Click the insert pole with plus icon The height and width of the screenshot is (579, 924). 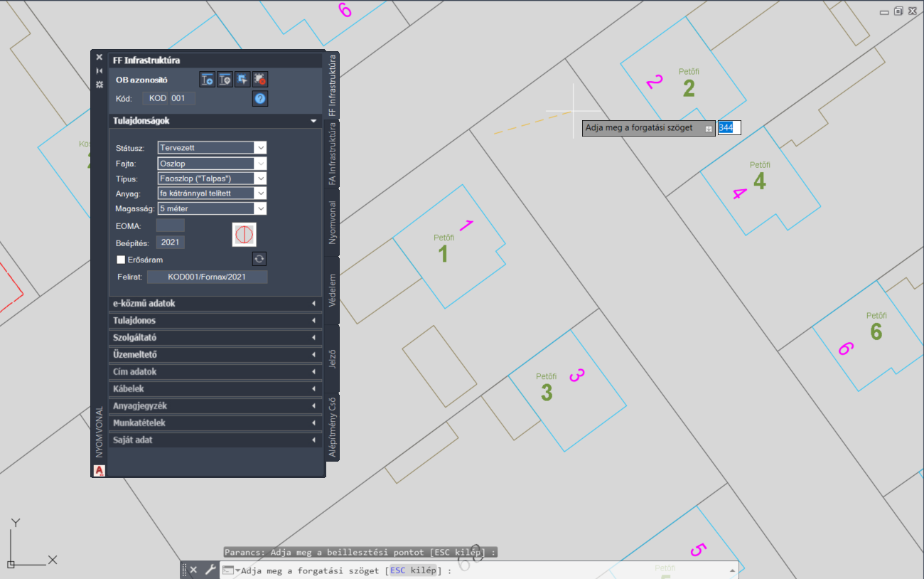(x=208, y=80)
